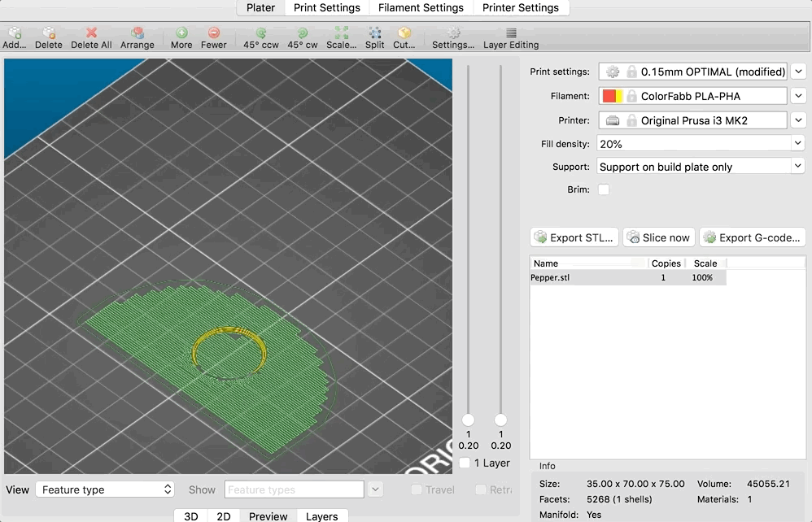Click the lock icon beside Original Prusa i3 MK2
The width and height of the screenshot is (812, 522).
pyautogui.click(x=631, y=120)
